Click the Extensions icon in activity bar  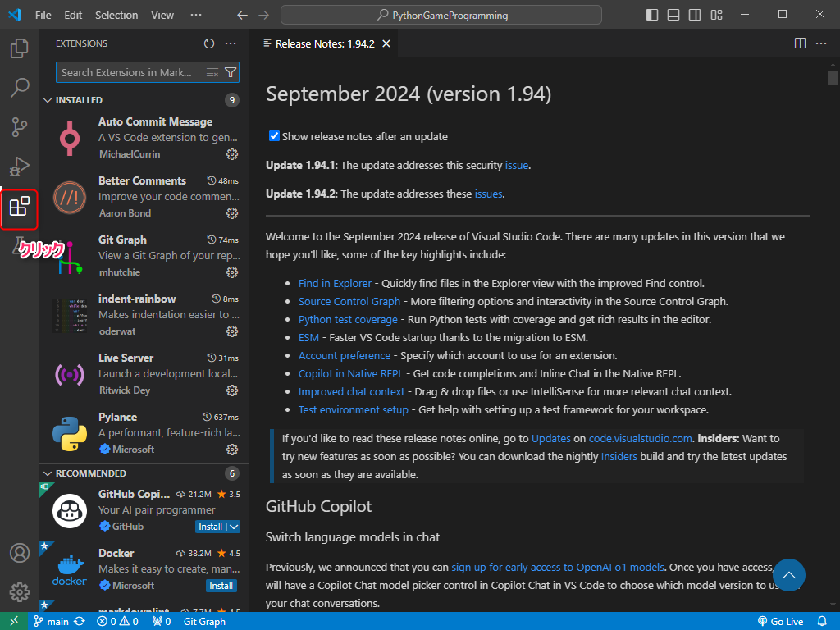click(20, 208)
